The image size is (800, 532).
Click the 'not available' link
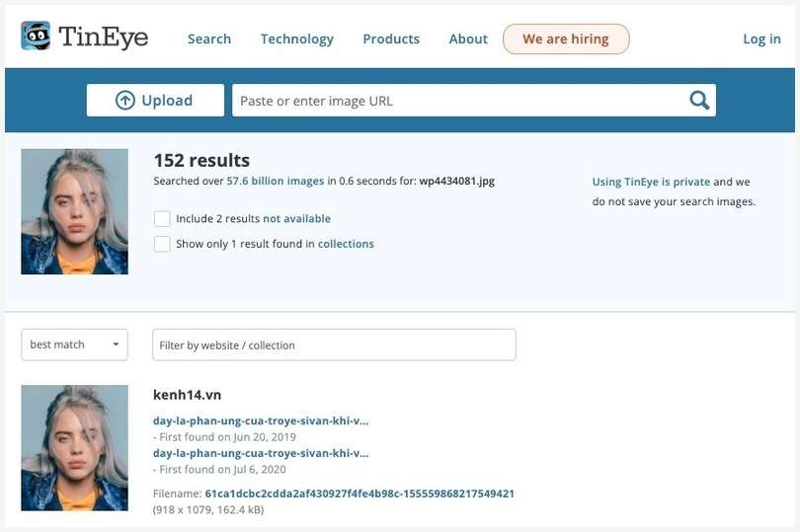pyautogui.click(x=296, y=219)
